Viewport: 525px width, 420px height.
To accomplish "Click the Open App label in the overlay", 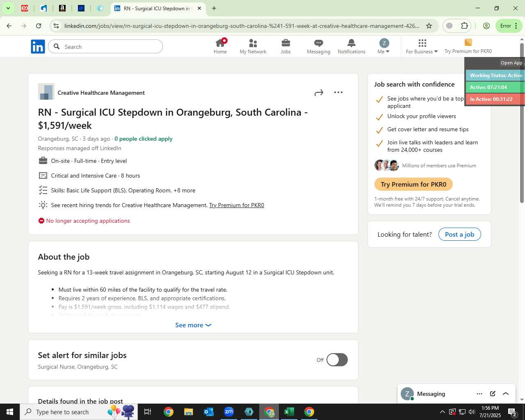I will [512, 63].
